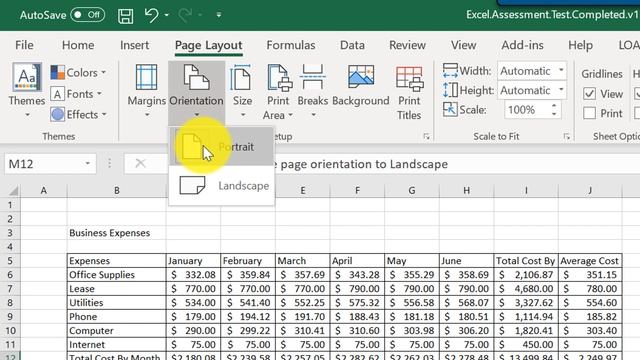Click the Select All corner triangle
This screenshot has height=360, width=640.
click(13, 191)
